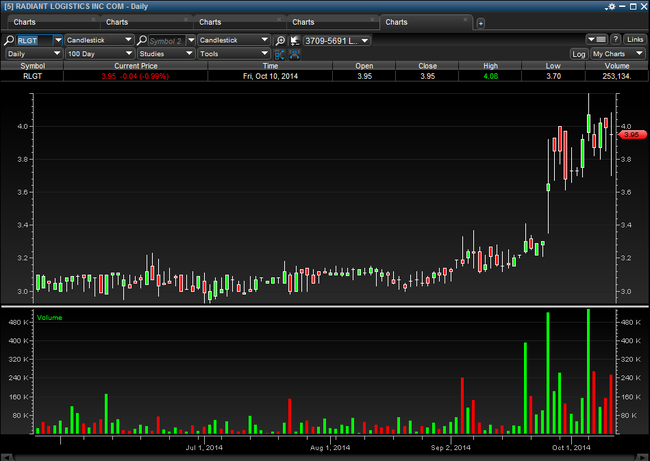Click the trade account icon left of 3709-5691
This screenshot has width=650, height=461.
coord(295,41)
